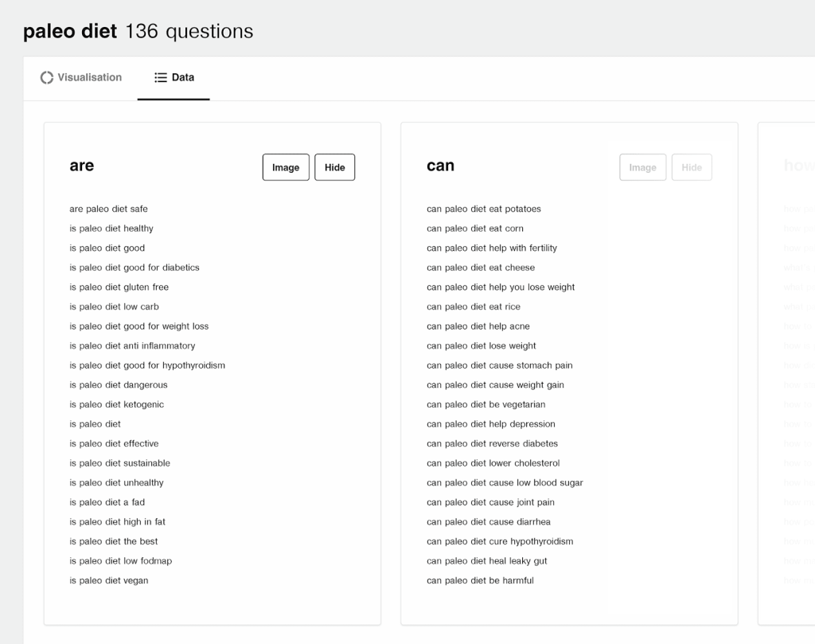
Task: Click 'can paleo diet heal leaky gut'
Action: click(x=486, y=561)
